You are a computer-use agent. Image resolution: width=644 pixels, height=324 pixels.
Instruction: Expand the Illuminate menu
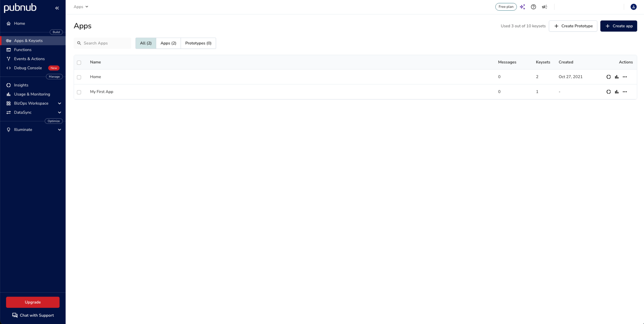coord(33,130)
